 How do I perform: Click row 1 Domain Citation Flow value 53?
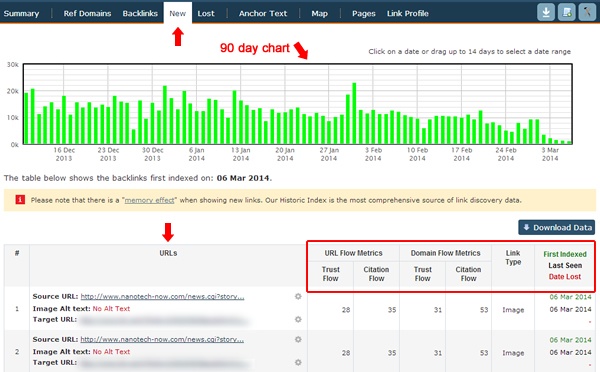pos(484,310)
